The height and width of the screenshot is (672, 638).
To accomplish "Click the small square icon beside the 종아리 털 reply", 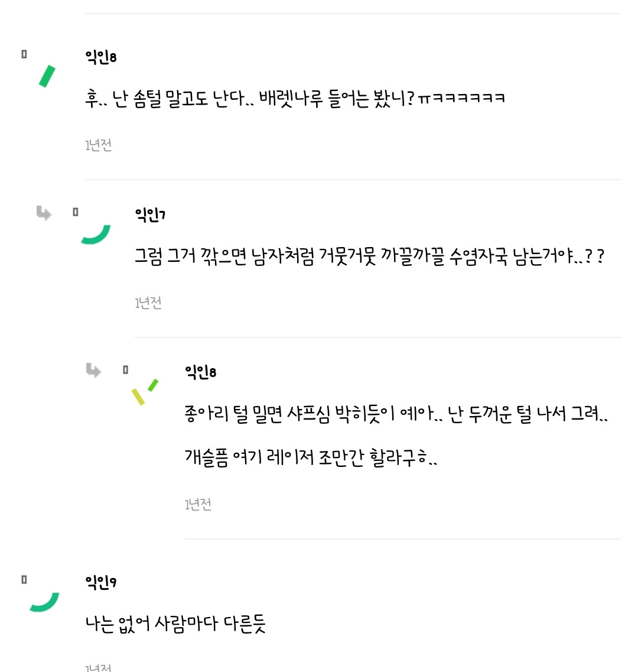I will point(125,370).
